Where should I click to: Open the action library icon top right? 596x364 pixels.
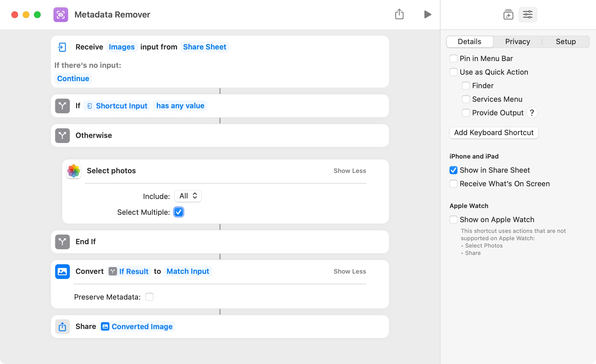pyautogui.click(x=508, y=14)
